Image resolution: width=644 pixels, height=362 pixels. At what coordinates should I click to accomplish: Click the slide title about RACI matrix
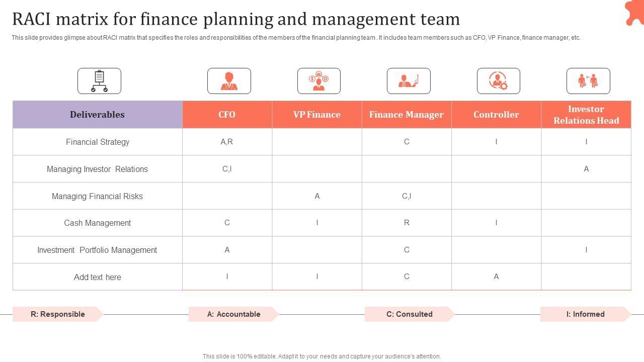(x=236, y=19)
